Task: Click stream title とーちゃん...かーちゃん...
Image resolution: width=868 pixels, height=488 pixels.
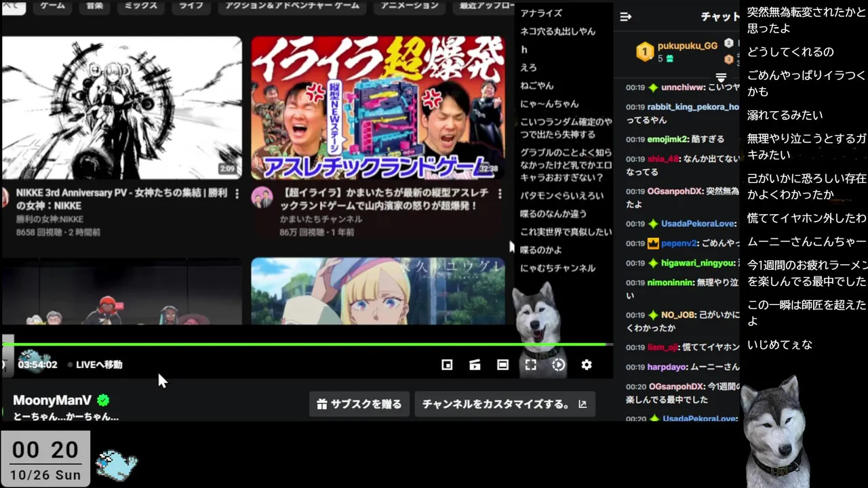Action: [x=66, y=416]
